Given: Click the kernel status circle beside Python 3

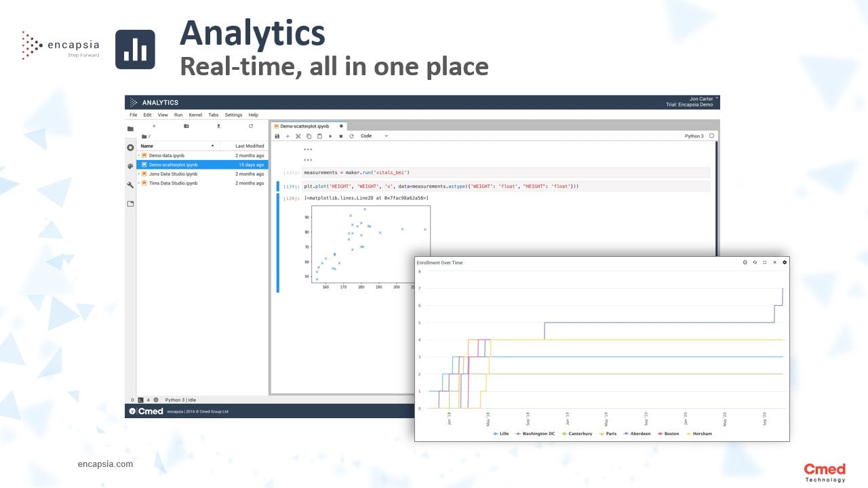Looking at the screenshot, I should 711,136.
